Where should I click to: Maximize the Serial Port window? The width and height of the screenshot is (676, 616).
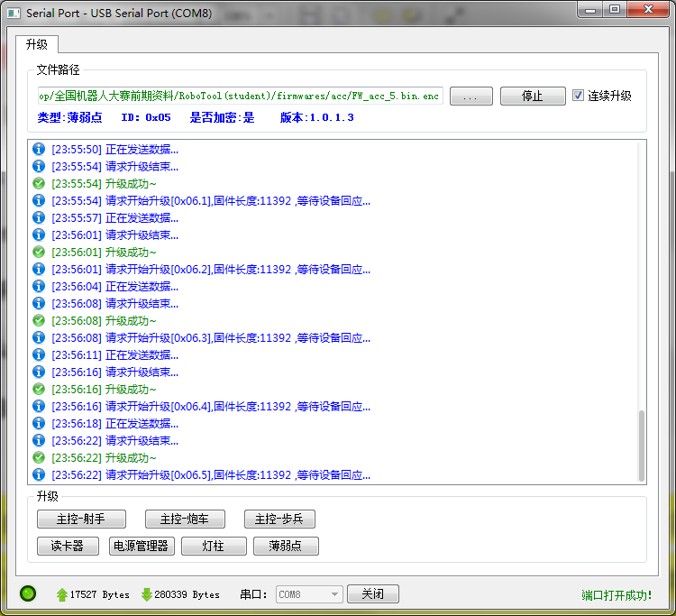tap(615, 10)
